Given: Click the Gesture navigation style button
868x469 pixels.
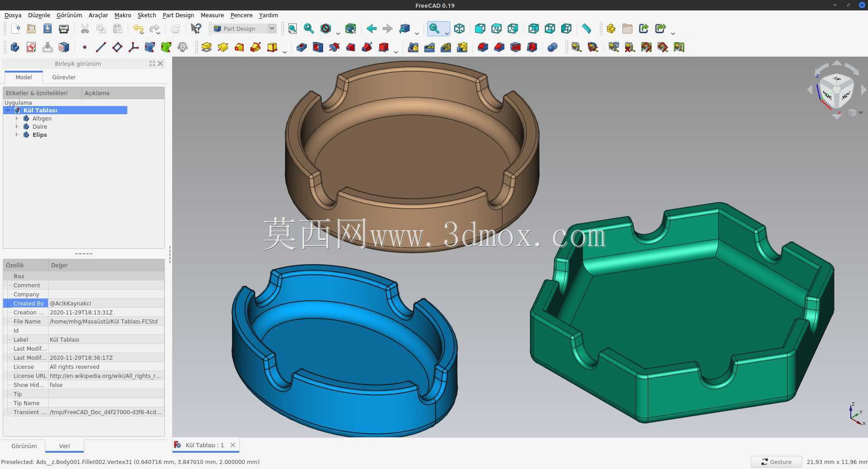Looking at the screenshot, I should click(776, 462).
